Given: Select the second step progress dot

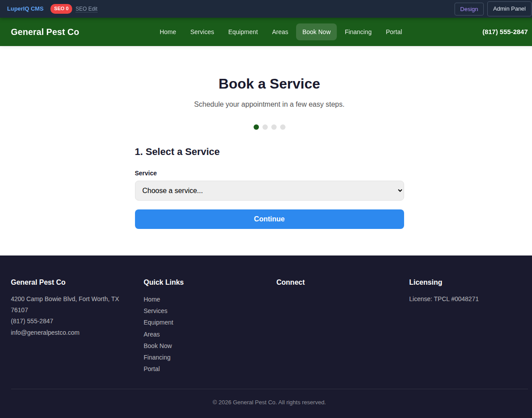Looking at the screenshot, I should (x=265, y=127).
